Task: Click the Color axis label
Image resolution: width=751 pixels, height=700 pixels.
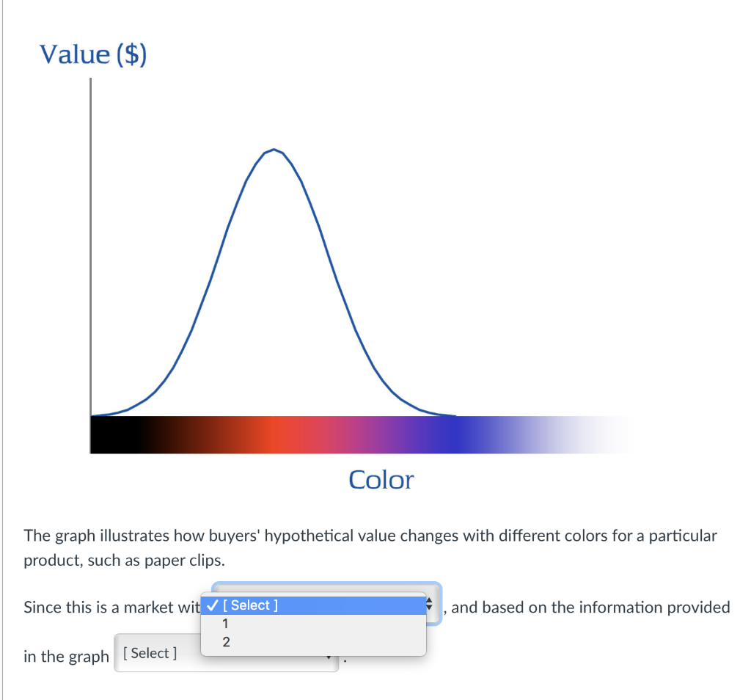Action: 381,479
